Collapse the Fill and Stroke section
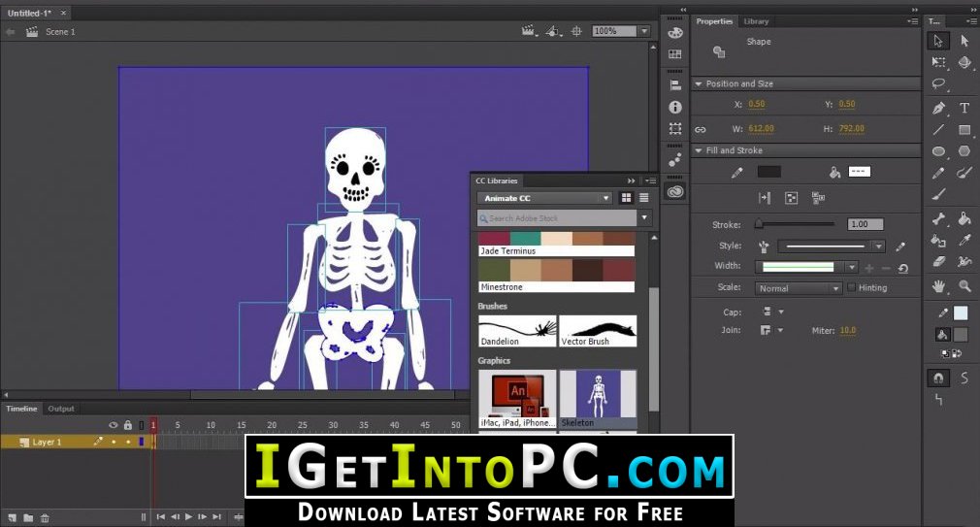Image resolution: width=980 pixels, height=527 pixels. [x=699, y=150]
